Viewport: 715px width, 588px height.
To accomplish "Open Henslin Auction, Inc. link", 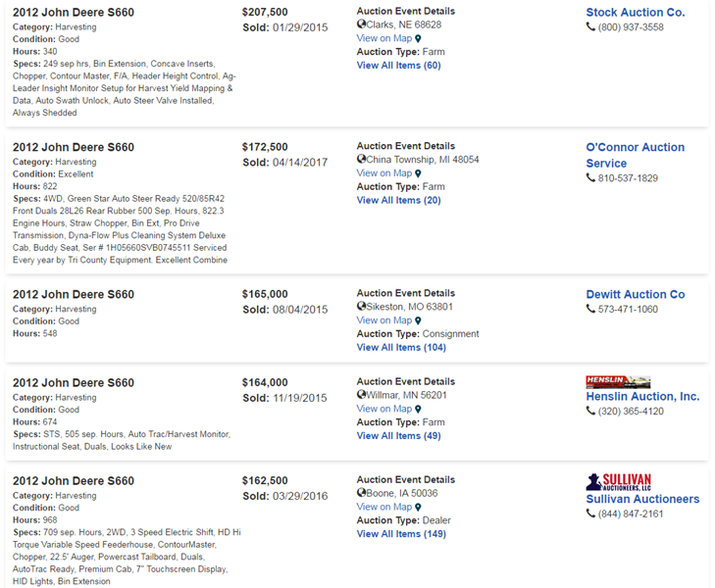I will 642,397.
